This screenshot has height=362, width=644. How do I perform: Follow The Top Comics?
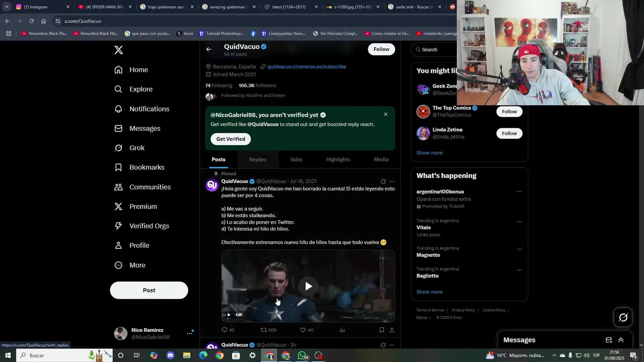click(509, 112)
